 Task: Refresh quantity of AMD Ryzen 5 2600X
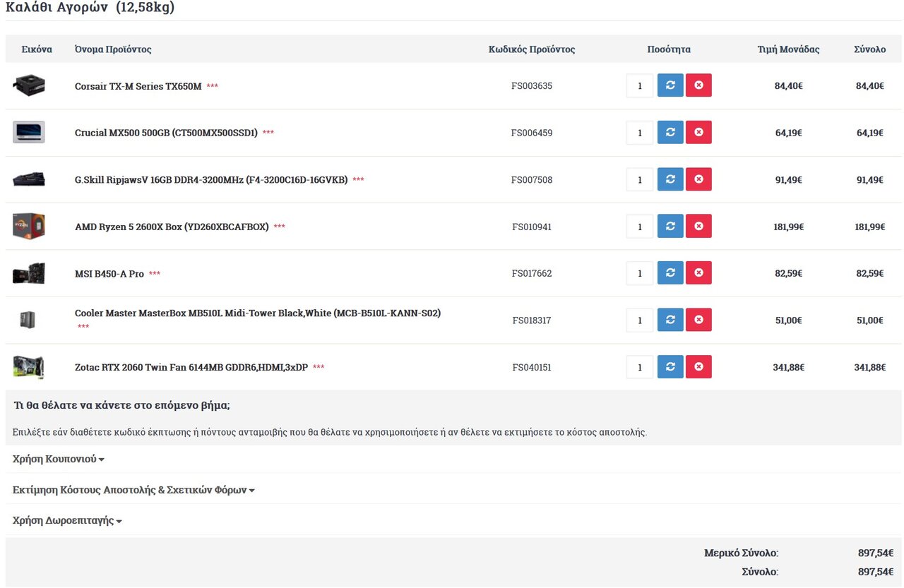coord(670,226)
